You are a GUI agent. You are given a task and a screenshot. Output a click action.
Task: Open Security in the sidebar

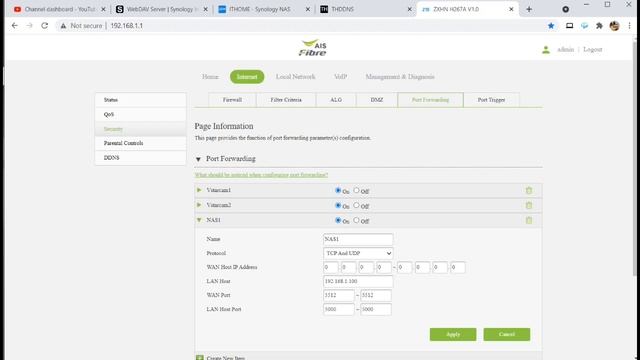click(x=140, y=129)
